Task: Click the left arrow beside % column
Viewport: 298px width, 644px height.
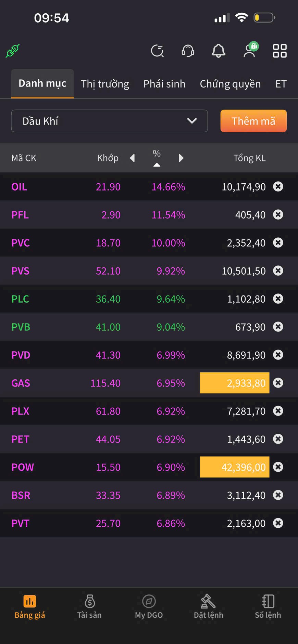Action: (133, 158)
